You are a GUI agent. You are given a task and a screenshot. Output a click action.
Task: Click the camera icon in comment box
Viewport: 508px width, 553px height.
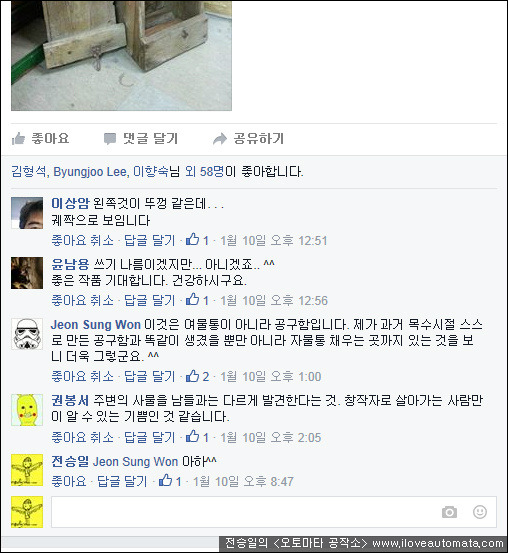(x=449, y=512)
